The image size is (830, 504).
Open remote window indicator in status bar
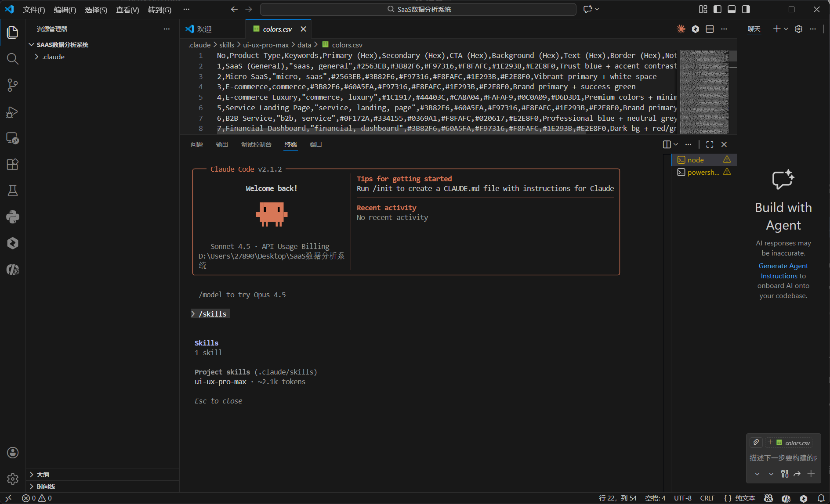[x=8, y=498]
